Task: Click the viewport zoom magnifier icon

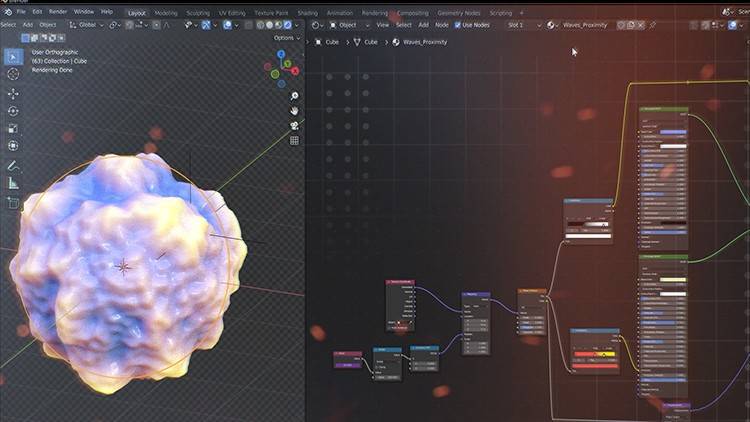Action: point(294,95)
